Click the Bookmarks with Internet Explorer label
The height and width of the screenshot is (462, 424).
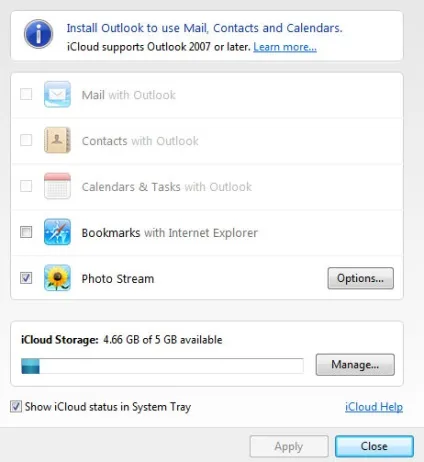(x=170, y=233)
